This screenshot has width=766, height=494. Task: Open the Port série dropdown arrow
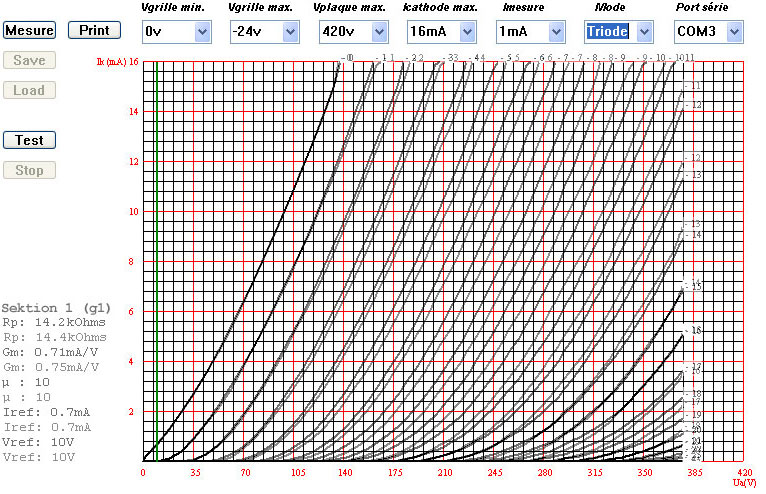click(x=734, y=32)
